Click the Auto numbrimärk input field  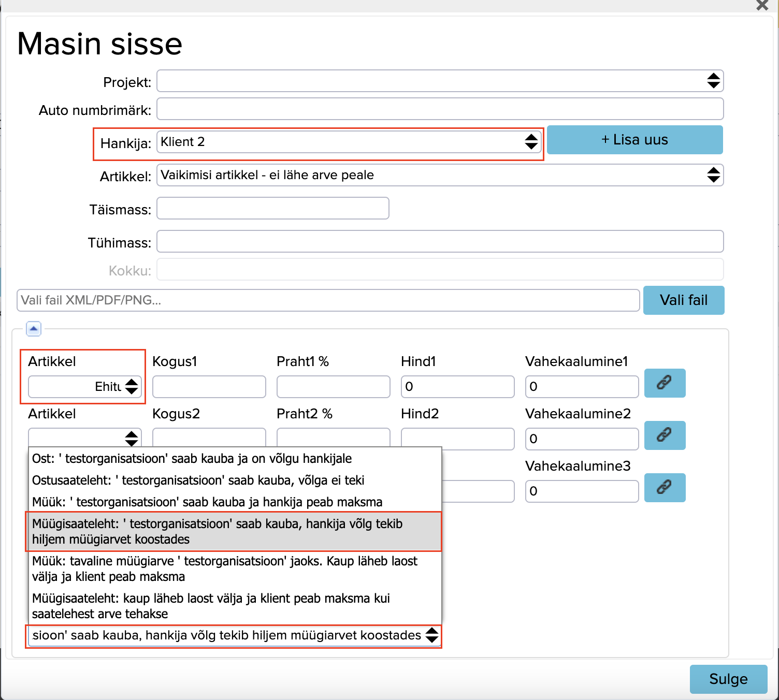440,109
